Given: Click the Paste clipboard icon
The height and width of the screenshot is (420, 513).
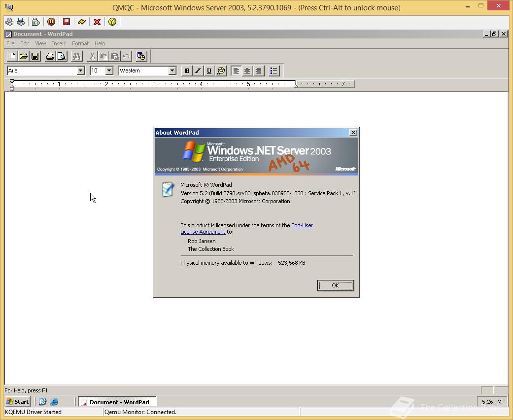Looking at the screenshot, I should click(114, 56).
